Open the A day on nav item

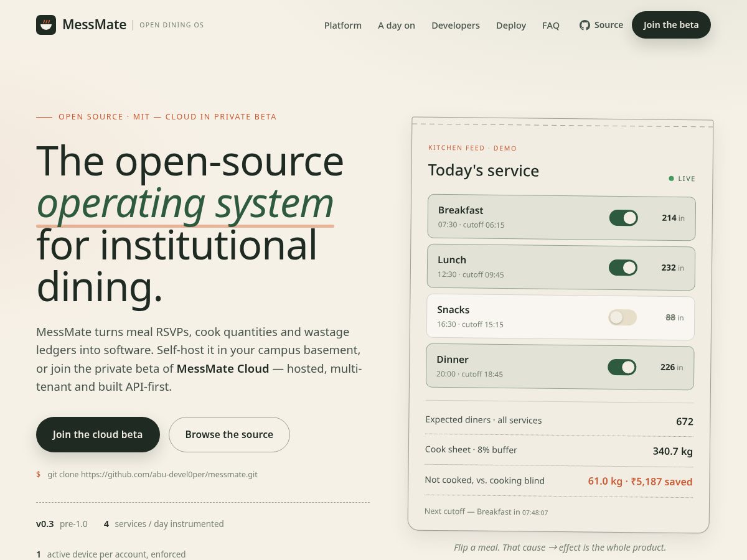pos(397,26)
